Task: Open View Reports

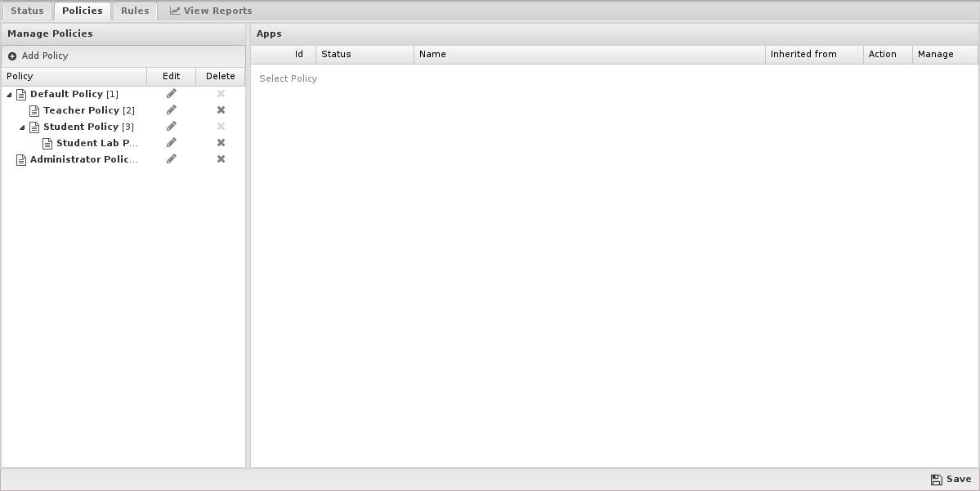Action: coord(211,11)
